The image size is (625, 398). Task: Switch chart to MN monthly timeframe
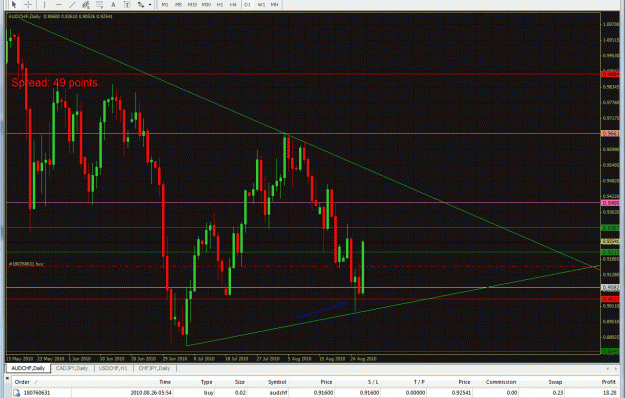(275, 4)
